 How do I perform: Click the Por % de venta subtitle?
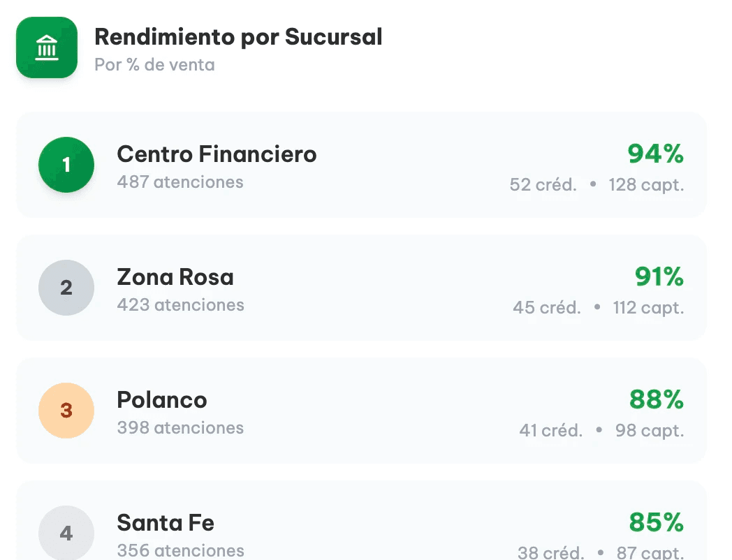pos(154,65)
